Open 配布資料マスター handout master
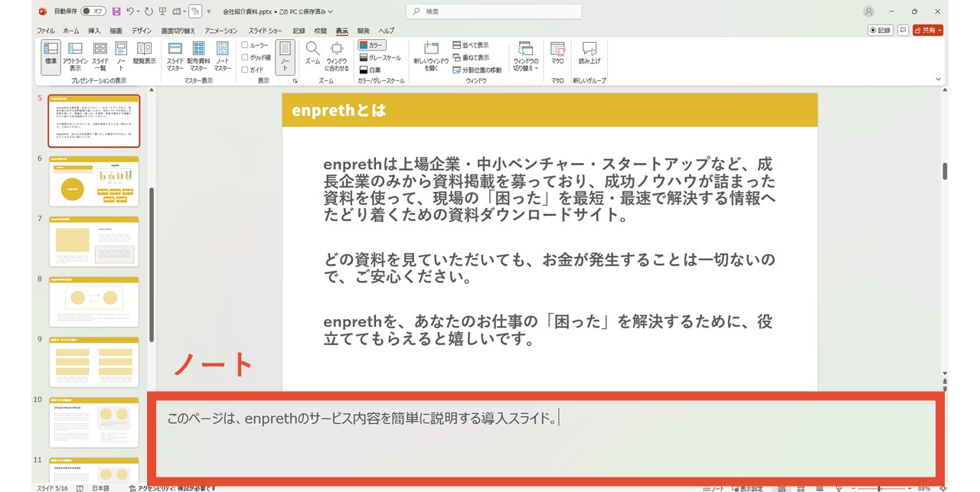 pyautogui.click(x=198, y=57)
